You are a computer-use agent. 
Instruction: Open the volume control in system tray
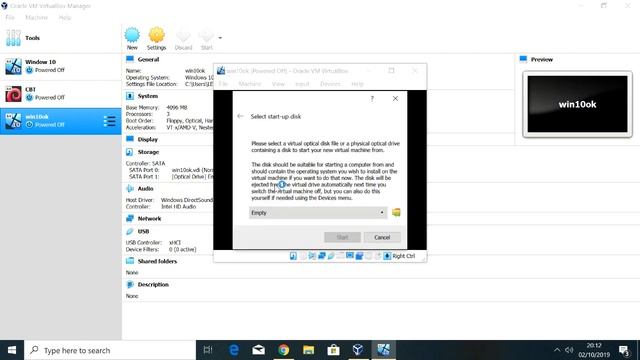pos(569,350)
